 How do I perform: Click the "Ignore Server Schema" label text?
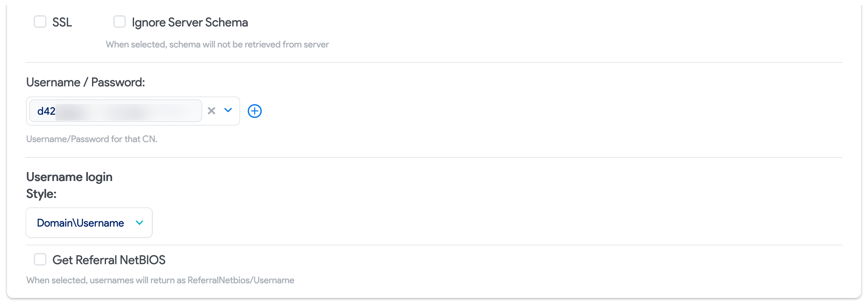tap(190, 23)
